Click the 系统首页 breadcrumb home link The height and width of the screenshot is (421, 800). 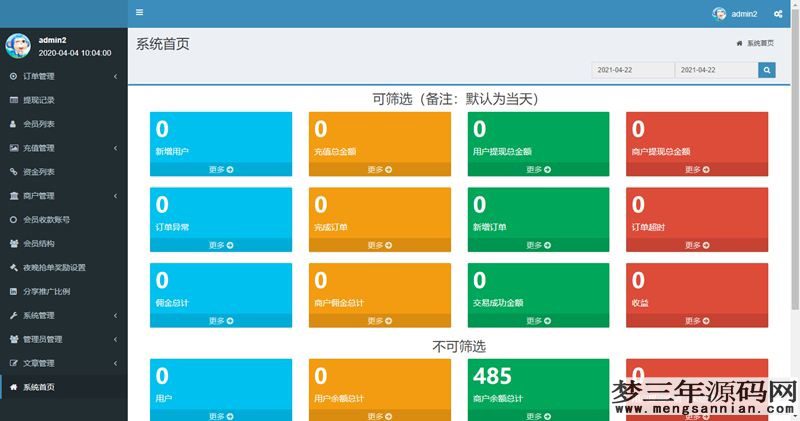[x=756, y=43]
